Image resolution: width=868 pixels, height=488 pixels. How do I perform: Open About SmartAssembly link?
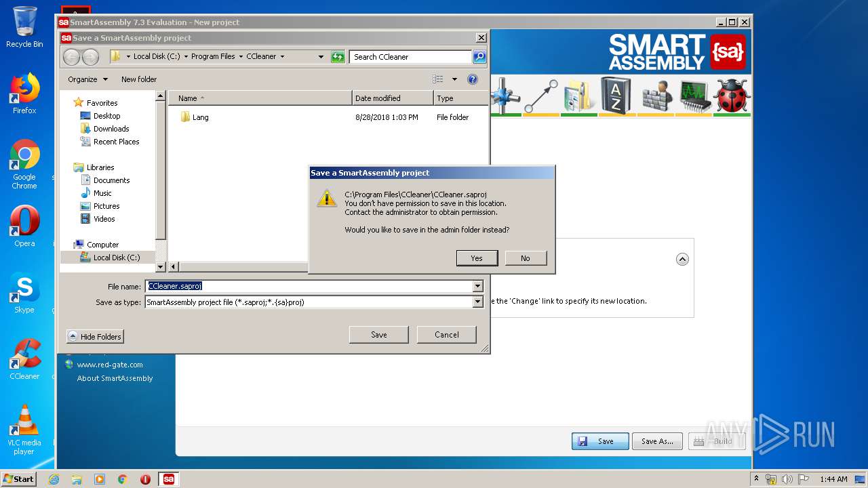pos(115,378)
